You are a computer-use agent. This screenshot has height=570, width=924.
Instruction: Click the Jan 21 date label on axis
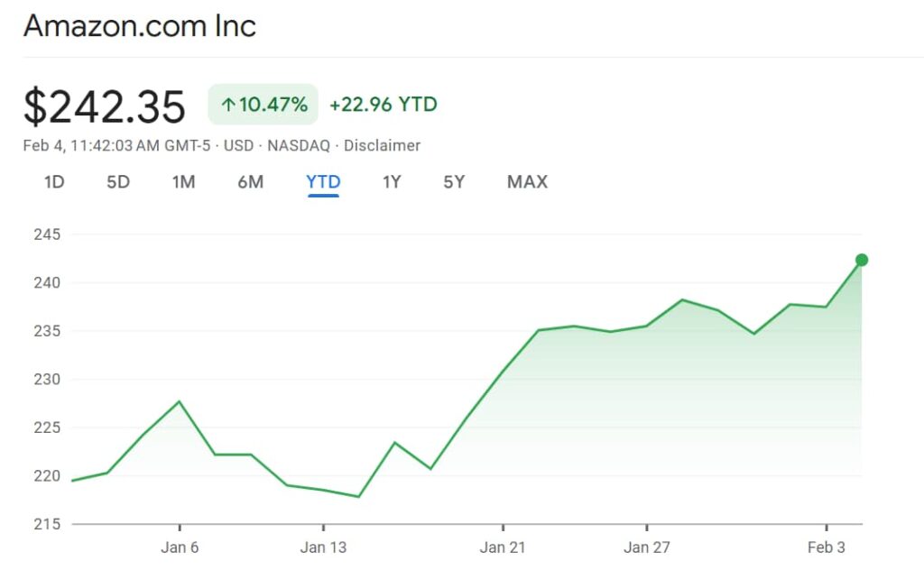point(503,547)
